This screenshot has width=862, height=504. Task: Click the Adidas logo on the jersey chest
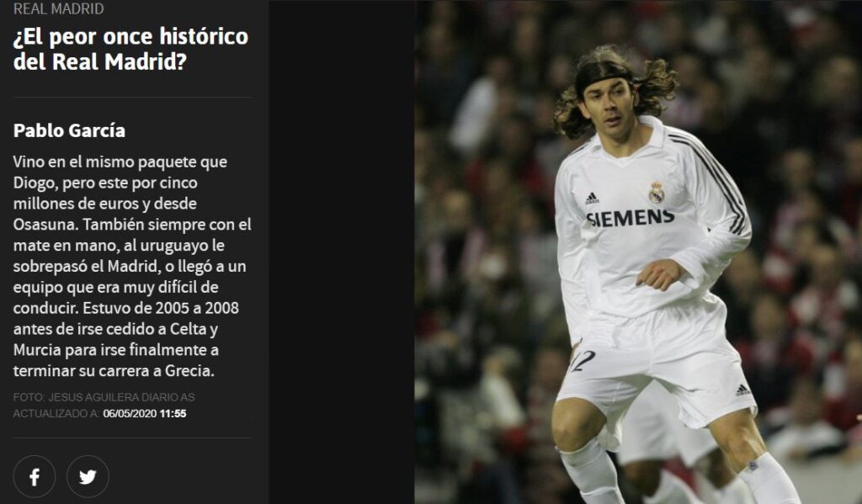[x=592, y=199]
